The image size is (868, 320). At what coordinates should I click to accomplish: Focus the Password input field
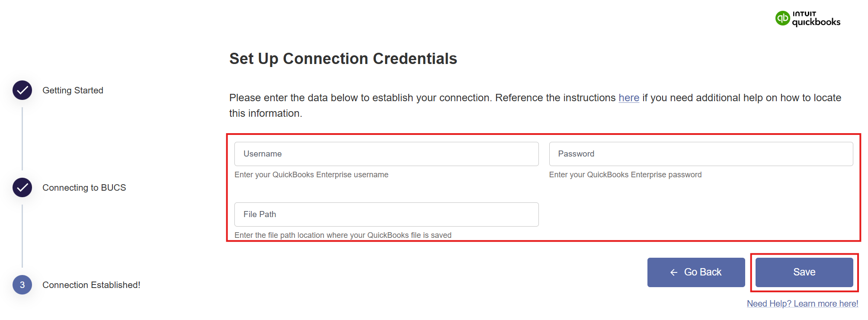coord(701,154)
